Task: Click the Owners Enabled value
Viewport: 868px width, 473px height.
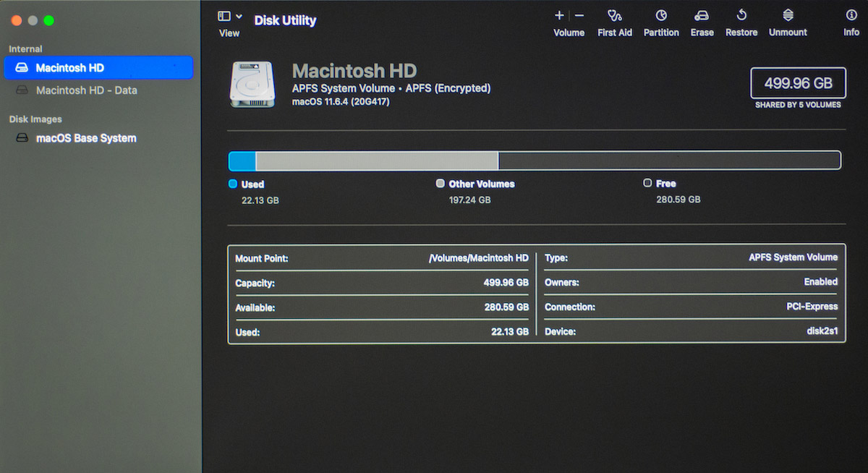Action: tap(821, 282)
